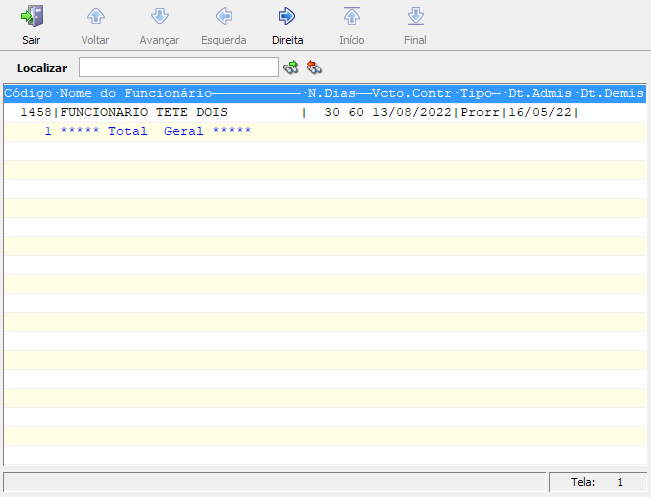This screenshot has height=497, width=651.
Task: Click the Dt.Demis column header
Action: point(611,94)
